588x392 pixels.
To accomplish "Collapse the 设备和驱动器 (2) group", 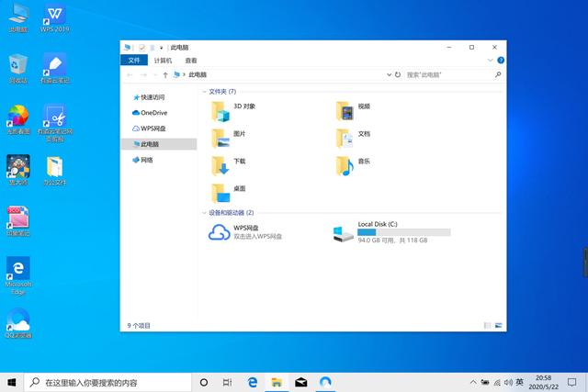I will click(204, 212).
